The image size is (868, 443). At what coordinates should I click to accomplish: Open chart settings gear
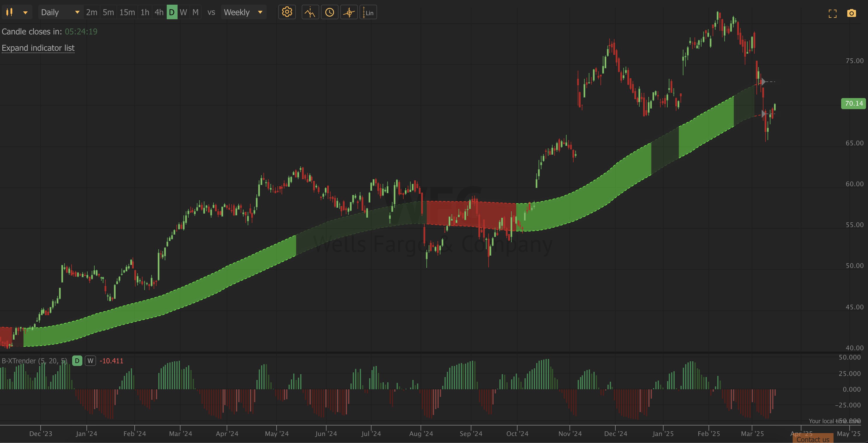287,13
